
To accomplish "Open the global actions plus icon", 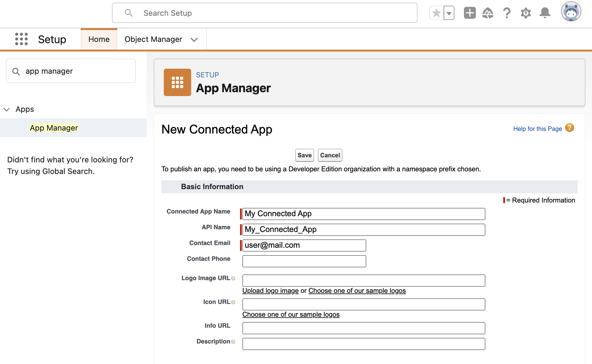I will pyautogui.click(x=470, y=13).
